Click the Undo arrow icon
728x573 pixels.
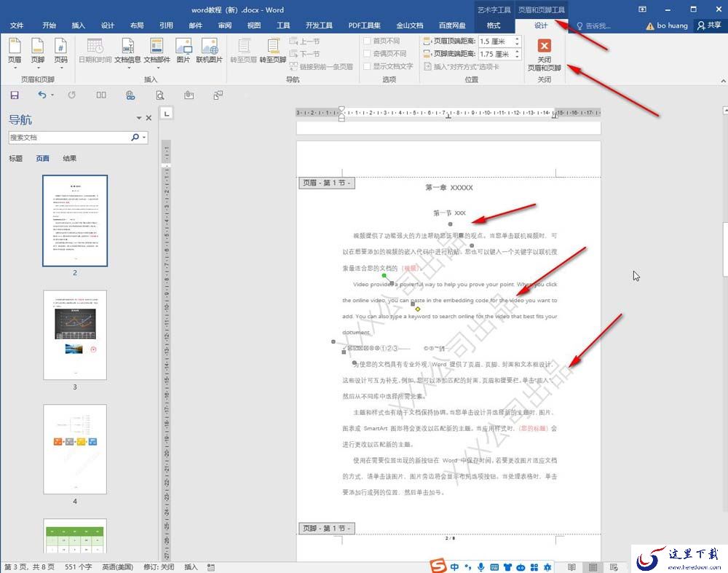[x=42, y=95]
